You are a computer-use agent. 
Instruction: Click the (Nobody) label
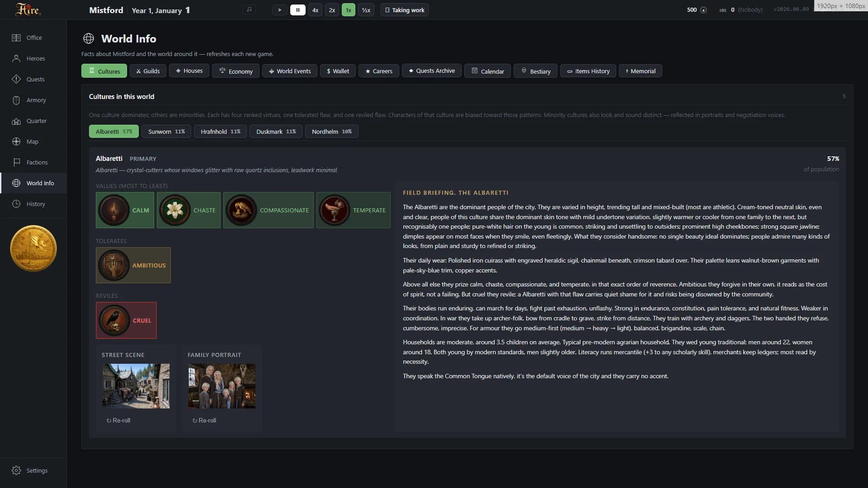(750, 10)
